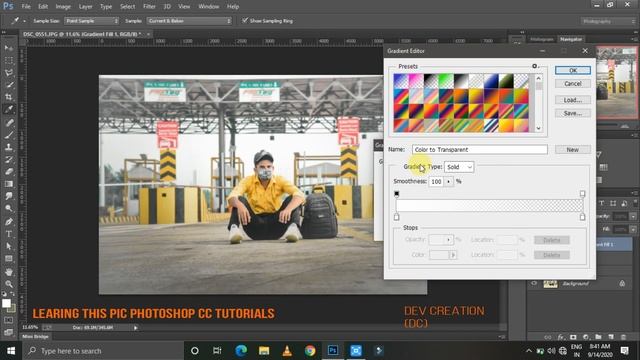Hide the Background layer eye icon
Image resolution: width=640 pixels, height=360 pixels.
(x=534, y=283)
